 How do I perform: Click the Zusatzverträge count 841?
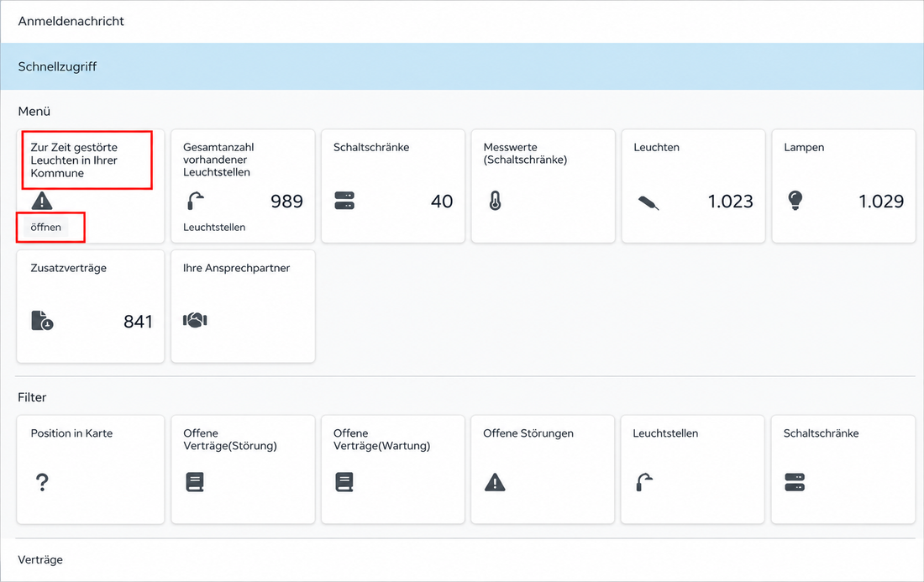point(138,322)
